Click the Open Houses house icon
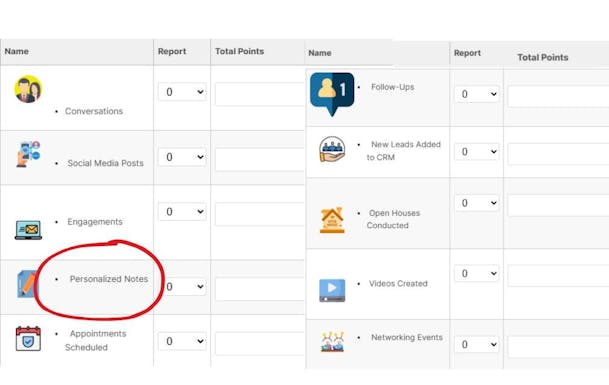 point(332,220)
